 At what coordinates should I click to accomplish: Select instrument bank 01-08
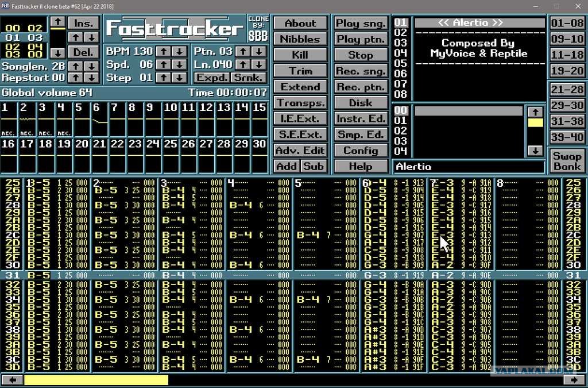point(567,23)
